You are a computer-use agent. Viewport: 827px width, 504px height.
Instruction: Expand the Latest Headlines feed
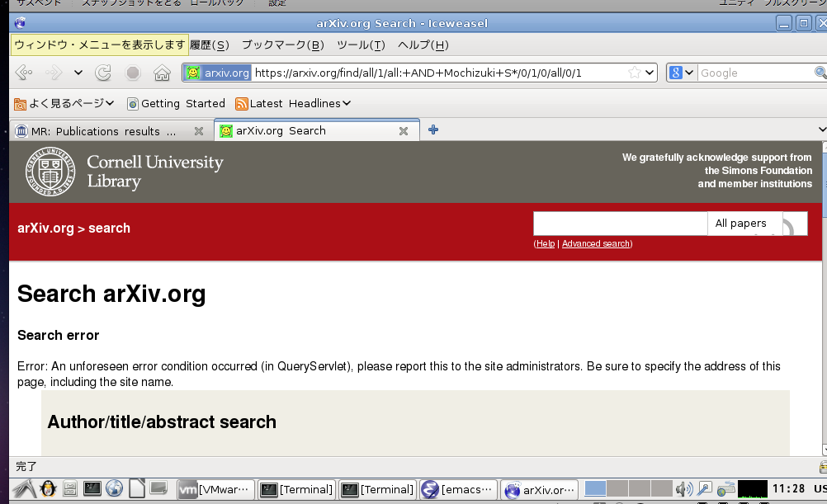point(293,103)
